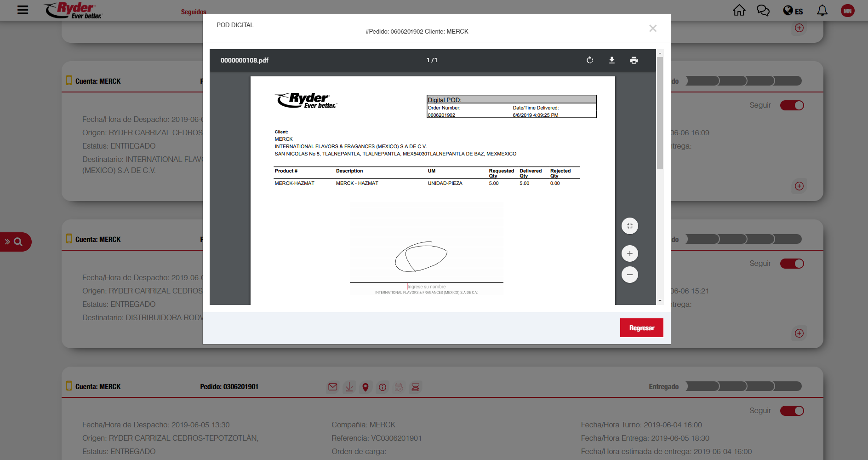Image resolution: width=868 pixels, height=460 pixels.
Task: Download the 0000000108.pdf file
Action: click(612, 60)
